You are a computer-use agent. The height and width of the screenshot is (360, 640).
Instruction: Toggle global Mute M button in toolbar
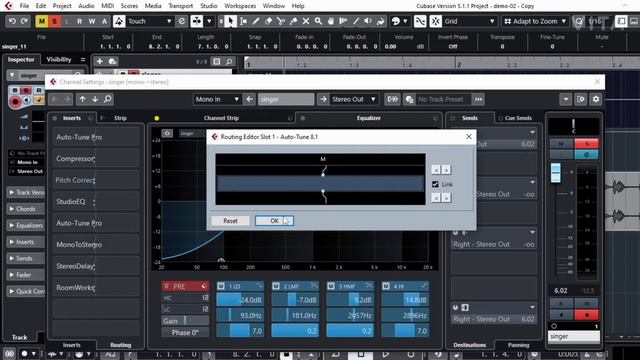pyautogui.click(x=42, y=21)
